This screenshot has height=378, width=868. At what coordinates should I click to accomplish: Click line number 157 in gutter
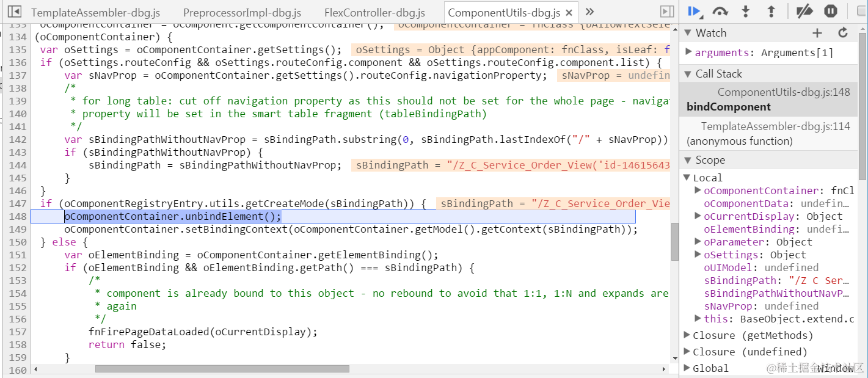pyautogui.click(x=18, y=332)
